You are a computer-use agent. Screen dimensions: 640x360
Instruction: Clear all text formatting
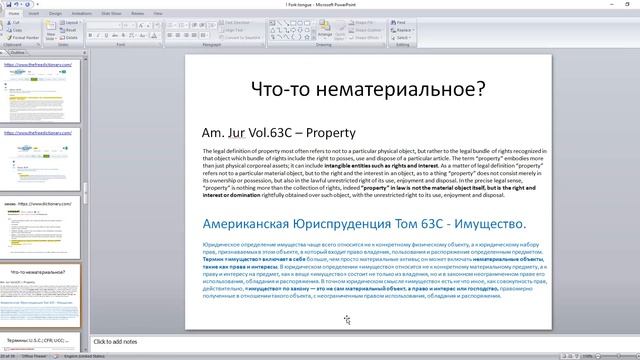point(157,25)
